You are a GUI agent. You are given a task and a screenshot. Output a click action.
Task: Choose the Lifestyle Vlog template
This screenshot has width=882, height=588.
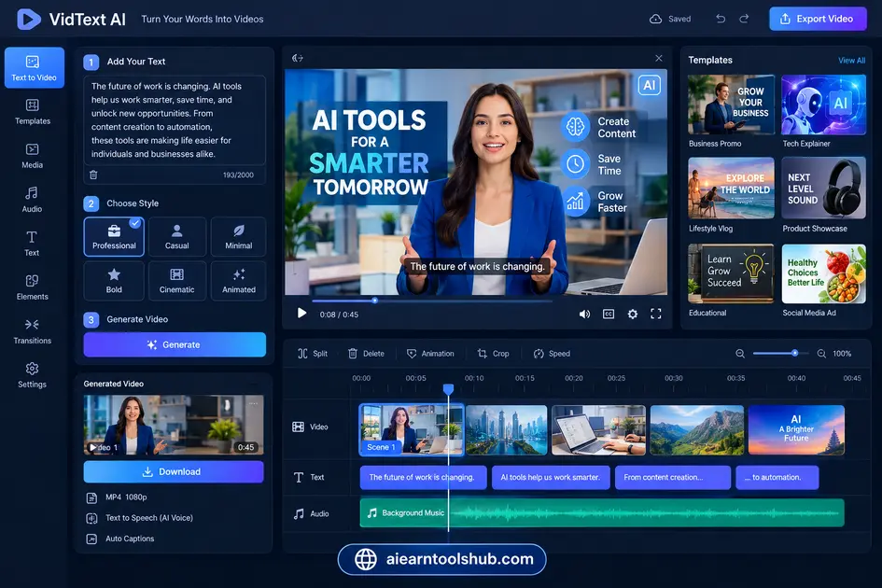(731, 188)
